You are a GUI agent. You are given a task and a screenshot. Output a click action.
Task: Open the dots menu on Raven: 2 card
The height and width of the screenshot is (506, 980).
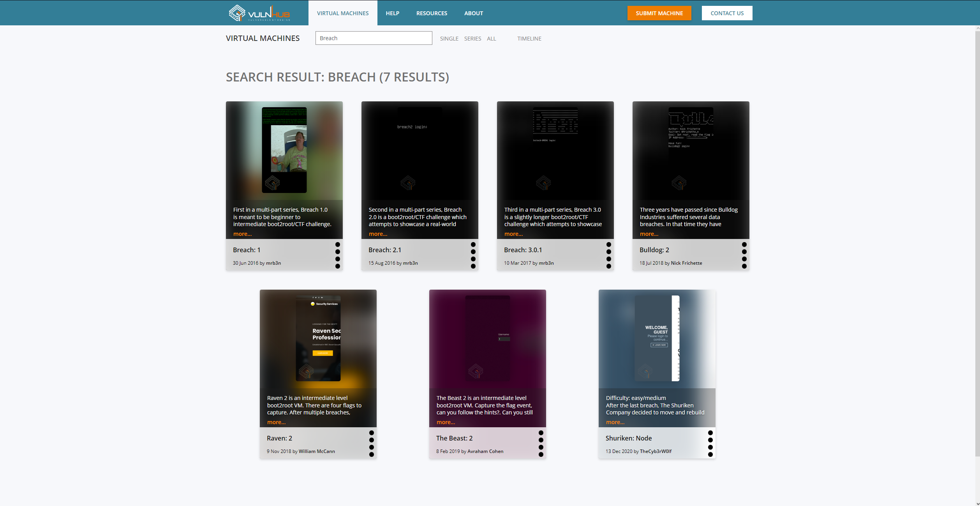pos(371,444)
